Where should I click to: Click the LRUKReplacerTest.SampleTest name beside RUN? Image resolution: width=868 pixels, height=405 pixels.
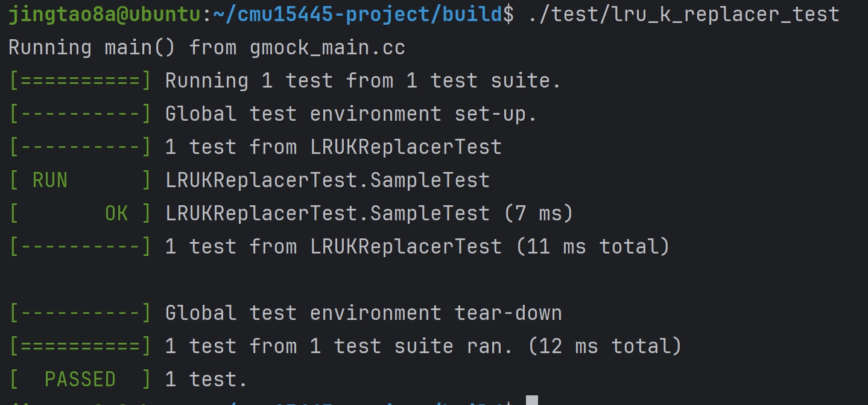(328, 180)
